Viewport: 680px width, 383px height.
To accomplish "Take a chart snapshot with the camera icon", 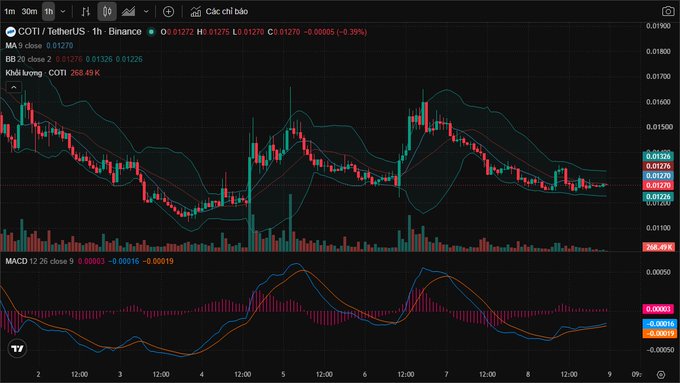I will coord(668,12).
